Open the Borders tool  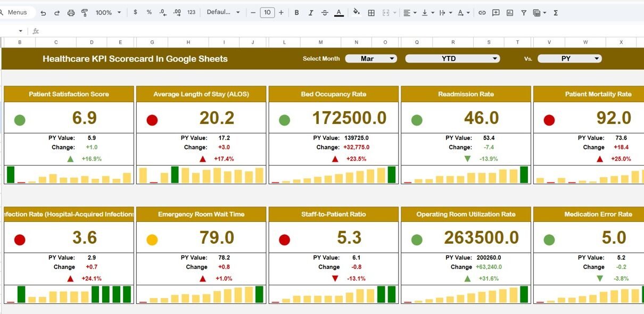point(371,12)
